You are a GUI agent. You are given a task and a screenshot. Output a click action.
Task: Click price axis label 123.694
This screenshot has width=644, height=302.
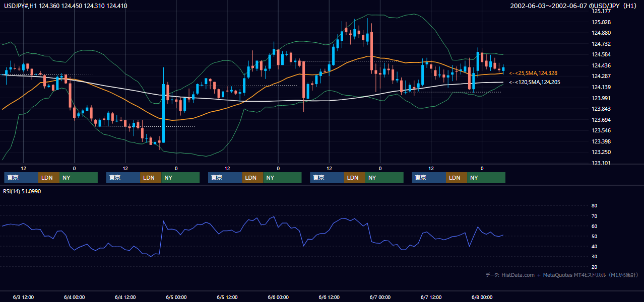point(601,120)
